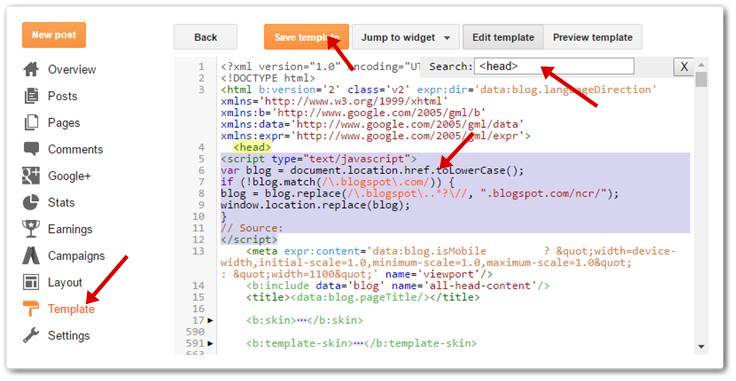This screenshot has height=381, width=736.
Task: Open the Overview section
Action: pos(72,69)
